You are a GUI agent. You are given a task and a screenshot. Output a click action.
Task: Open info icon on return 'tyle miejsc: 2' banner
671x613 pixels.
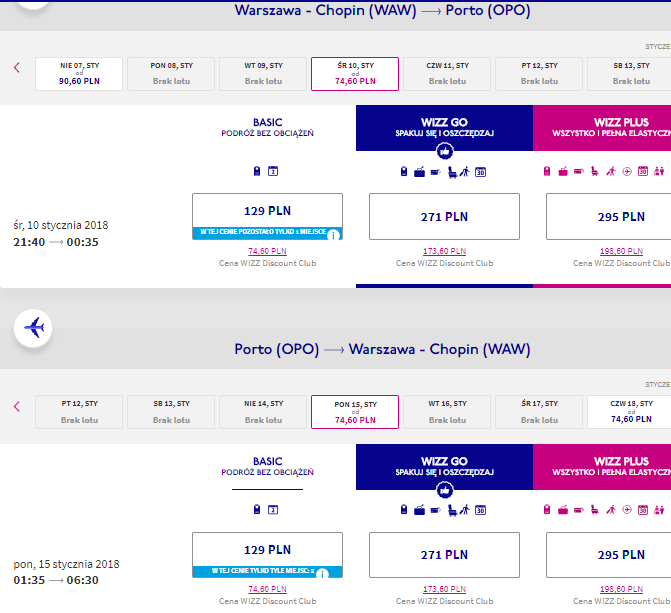323,574
